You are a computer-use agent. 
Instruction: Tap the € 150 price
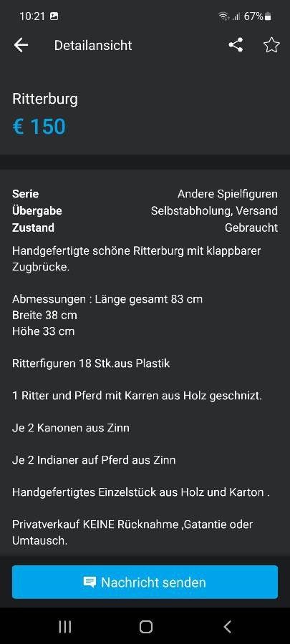[x=39, y=126]
